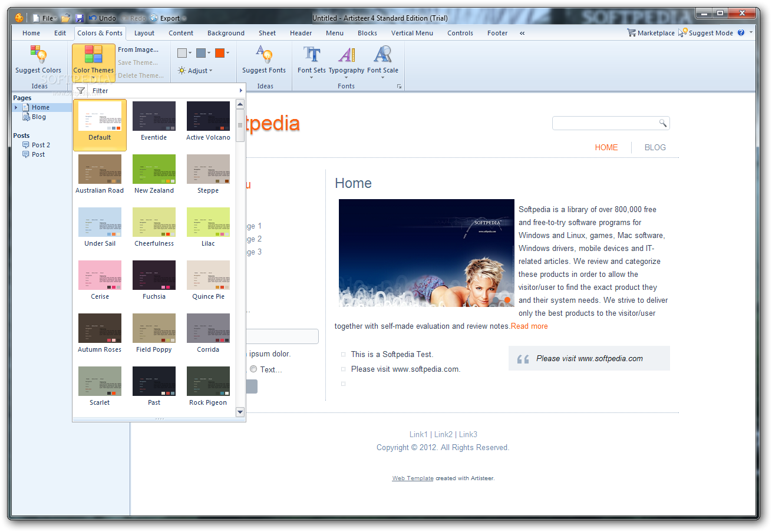772x532 pixels.
Task: Choose the New Zealand theme
Action: (x=154, y=174)
